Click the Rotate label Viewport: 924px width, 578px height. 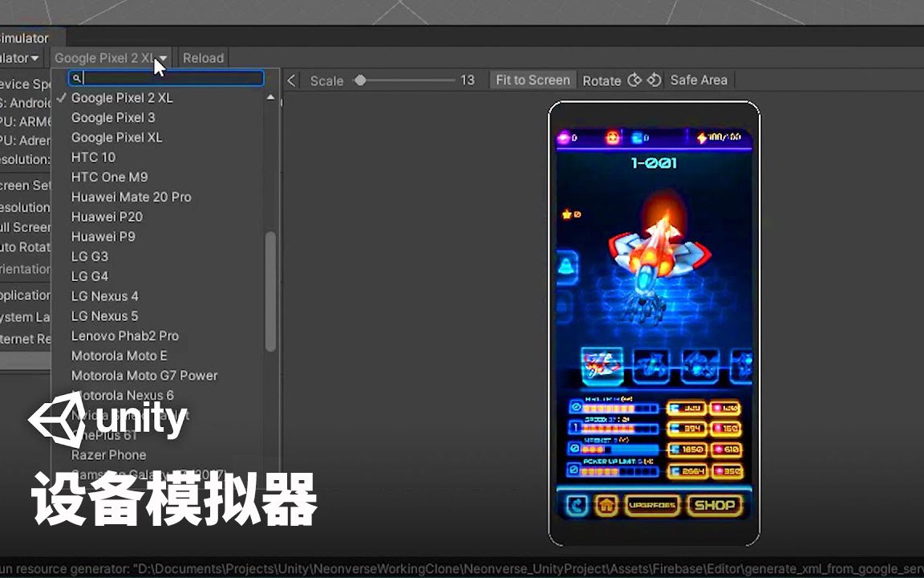602,81
